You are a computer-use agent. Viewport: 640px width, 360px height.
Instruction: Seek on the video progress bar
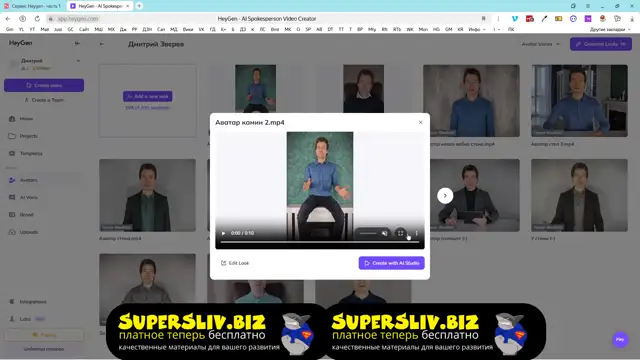(x=320, y=242)
